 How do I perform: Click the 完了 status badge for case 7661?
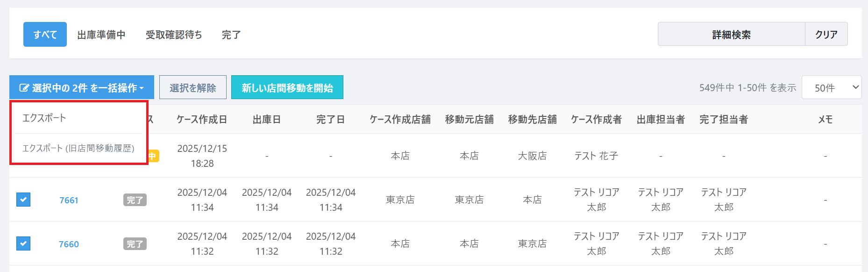click(135, 200)
